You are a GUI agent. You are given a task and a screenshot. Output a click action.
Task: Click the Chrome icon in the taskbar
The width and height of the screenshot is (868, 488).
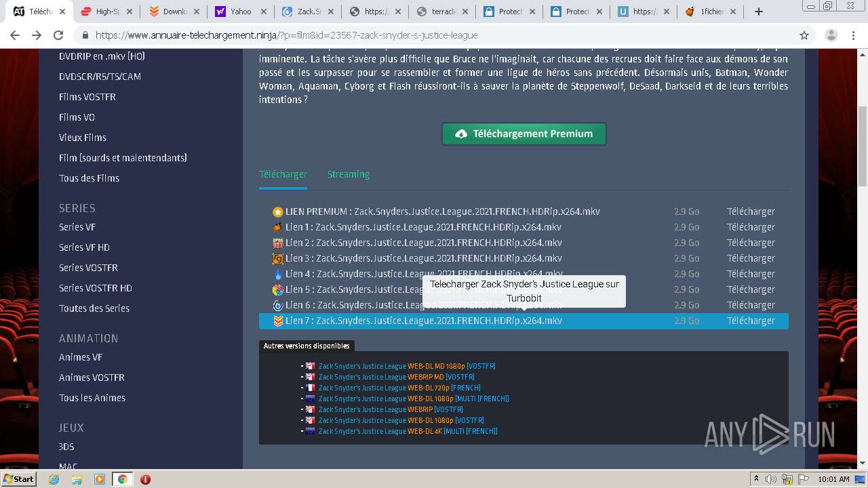click(122, 479)
